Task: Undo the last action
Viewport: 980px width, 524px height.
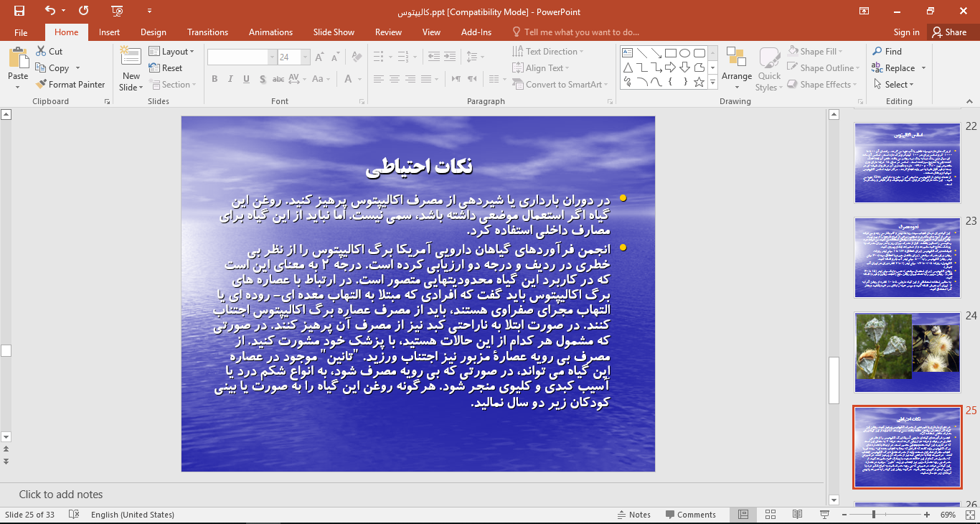Action: point(50,11)
